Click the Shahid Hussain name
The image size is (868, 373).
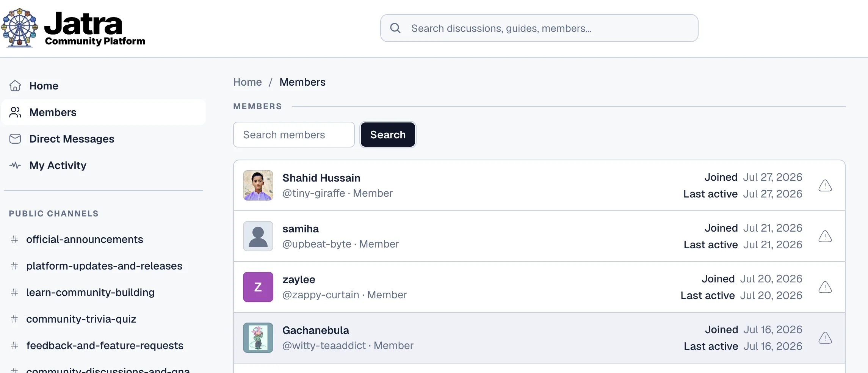[x=321, y=178]
